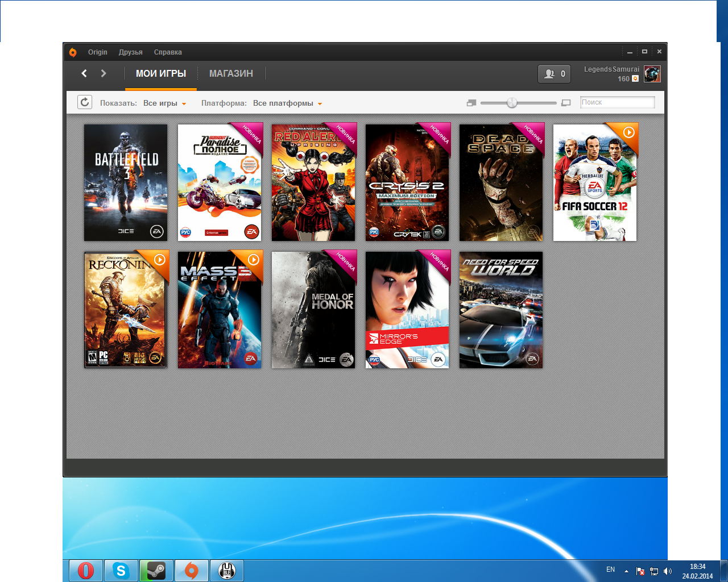Click the Поиск search field
Viewport: 728px width, 582px height.
tap(617, 102)
